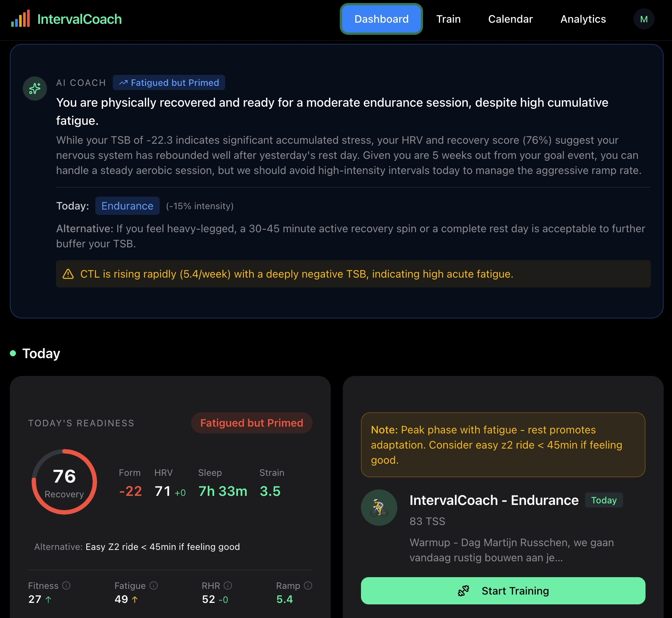
Task: Click the trend arrow icon in AI Coach badge
Action: coord(123,83)
